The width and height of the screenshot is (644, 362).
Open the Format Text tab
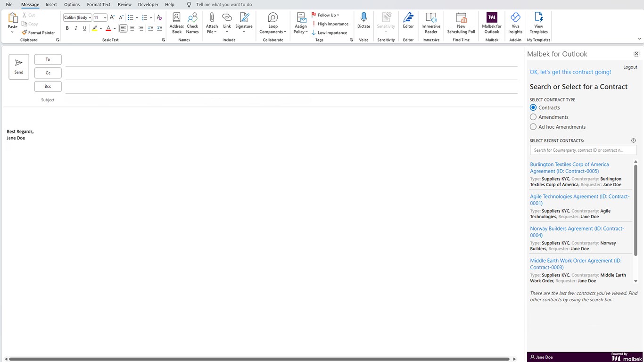click(99, 5)
